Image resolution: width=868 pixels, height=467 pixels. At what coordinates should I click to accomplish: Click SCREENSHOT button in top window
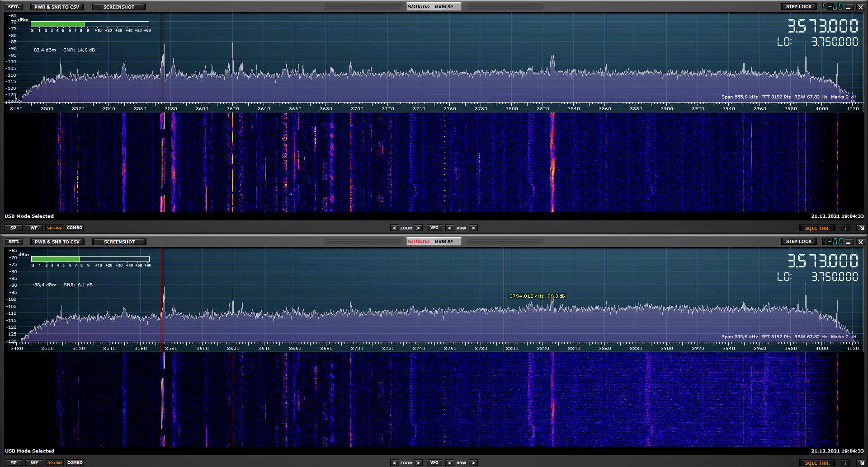(119, 7)
